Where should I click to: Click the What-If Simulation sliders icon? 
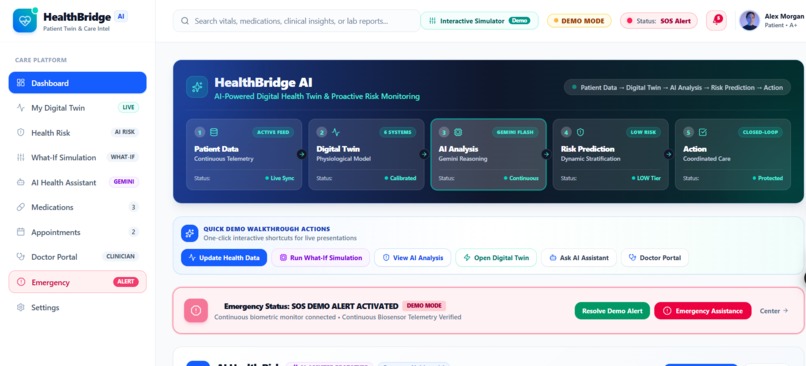(x=21, y=157)
